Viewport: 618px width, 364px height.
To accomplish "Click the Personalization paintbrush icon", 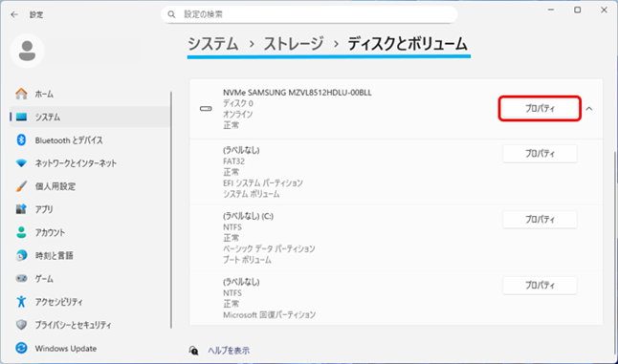I will click(x=21, y=186).
